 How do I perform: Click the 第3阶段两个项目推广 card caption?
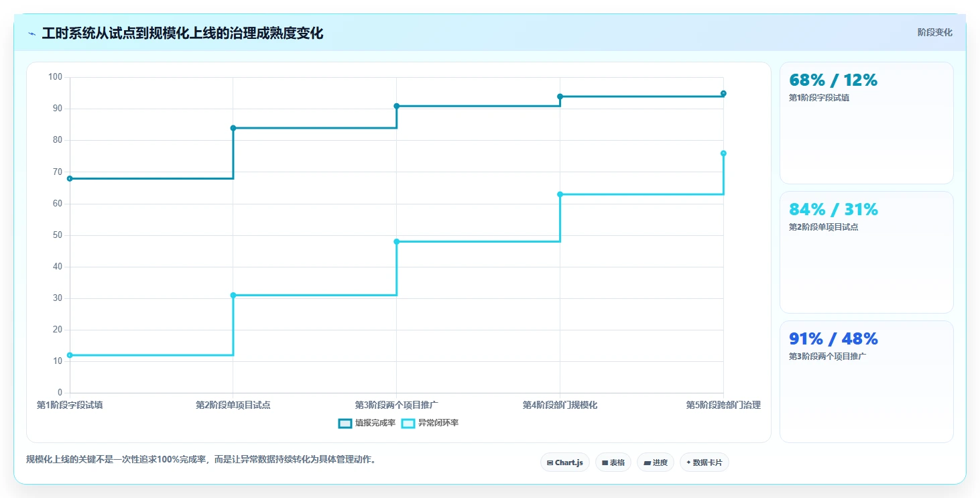click(x=828, y=356)
